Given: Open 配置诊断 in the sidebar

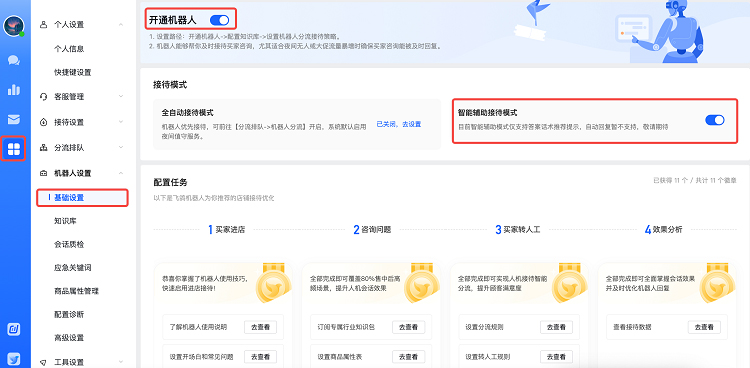Looking at the screenshot, I should click(x=69, y=314).
